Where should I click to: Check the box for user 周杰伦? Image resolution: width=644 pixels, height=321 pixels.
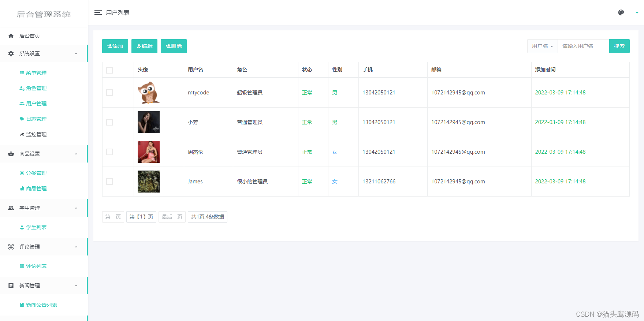point(109,152)
